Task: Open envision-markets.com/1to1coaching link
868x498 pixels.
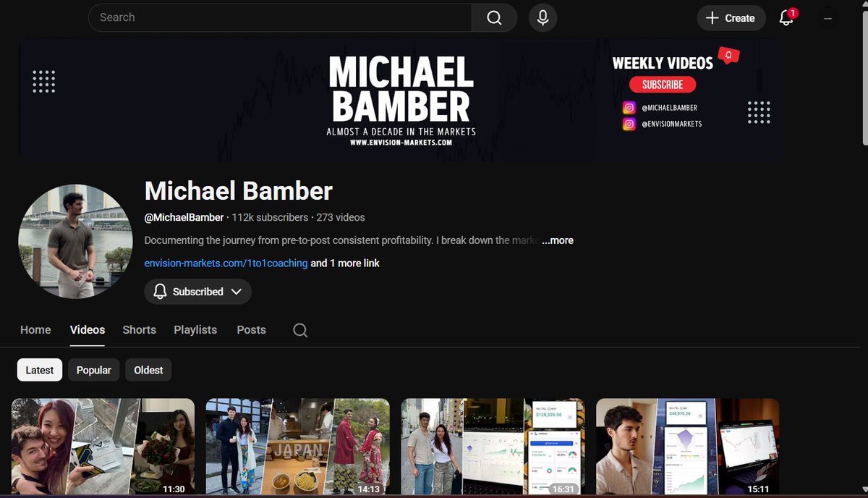Action: coord(226,263)
